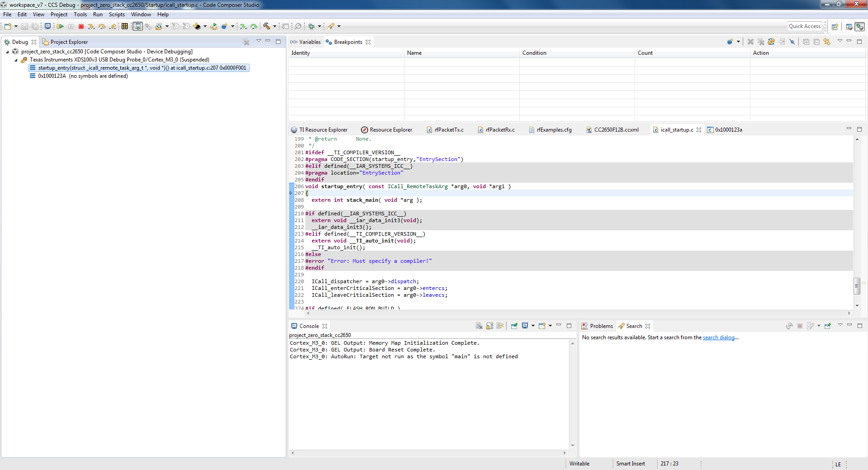Click the green Resume button
This screenshot has width=868, height=470.
60,27
